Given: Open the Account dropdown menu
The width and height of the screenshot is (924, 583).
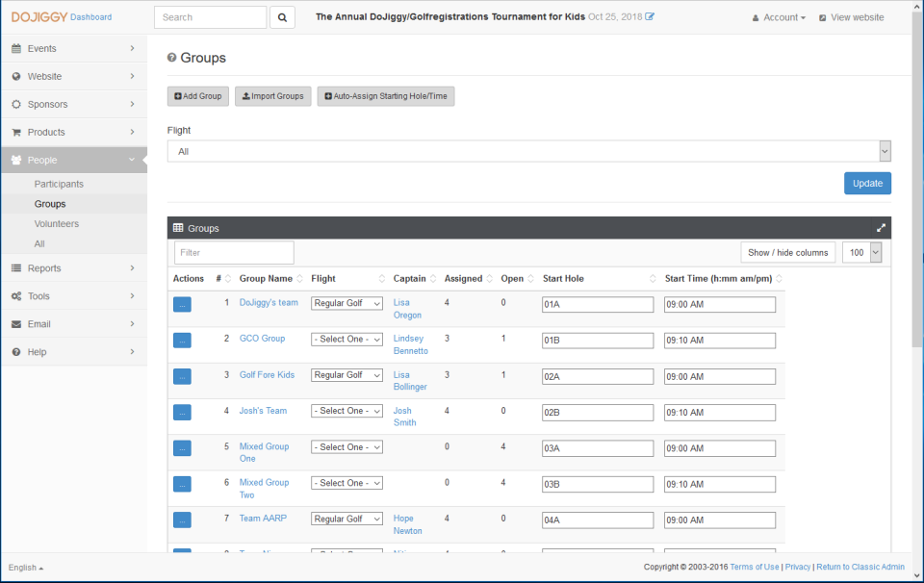Looking at the screenshot, I should [779, 17].
